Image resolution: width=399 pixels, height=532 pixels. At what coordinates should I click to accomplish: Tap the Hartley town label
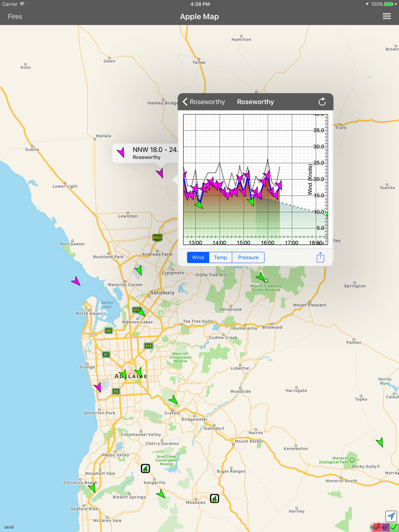coord(296,511)
